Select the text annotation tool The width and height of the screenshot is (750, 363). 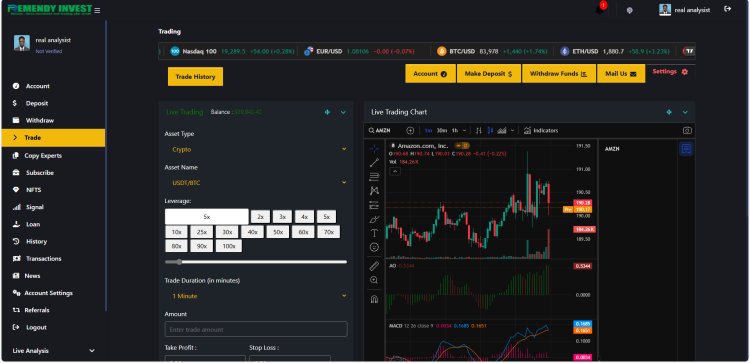[x=374, y=233]
